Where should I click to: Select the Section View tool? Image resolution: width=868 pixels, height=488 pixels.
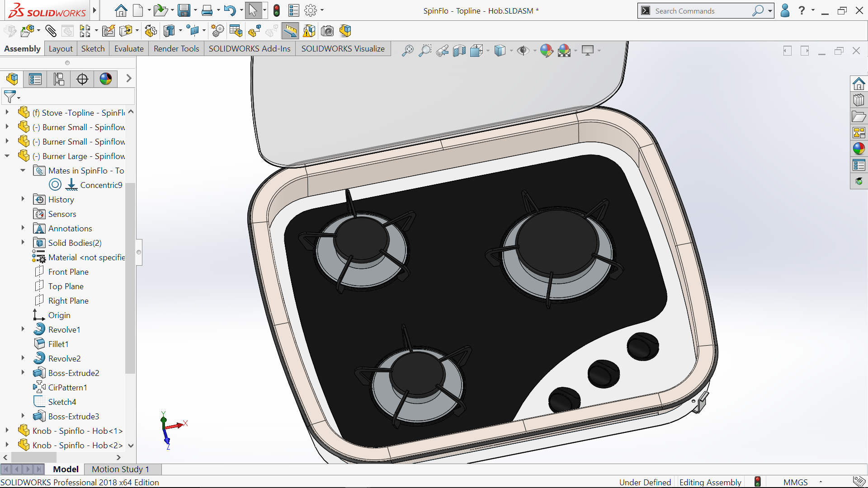pyautogui.click(x=459, y=51)
